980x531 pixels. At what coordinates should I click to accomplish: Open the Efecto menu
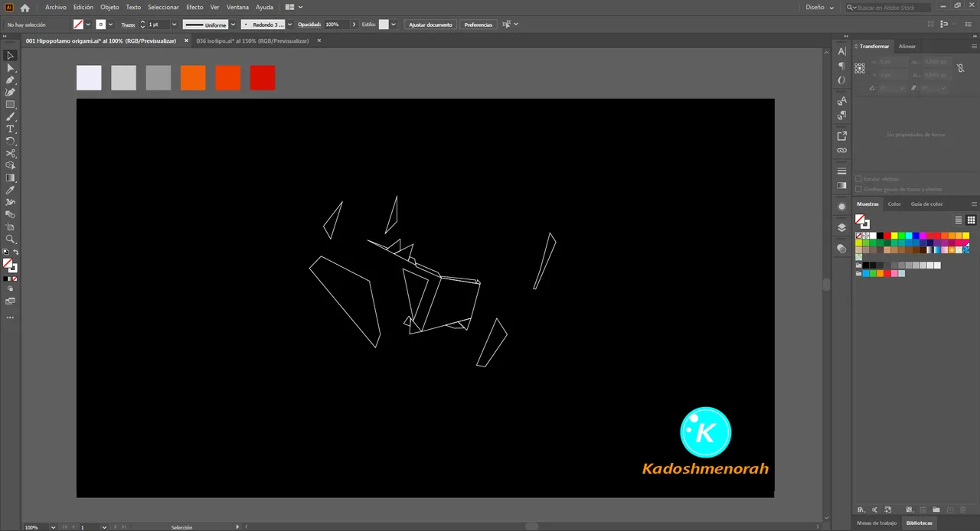[194, 7]
